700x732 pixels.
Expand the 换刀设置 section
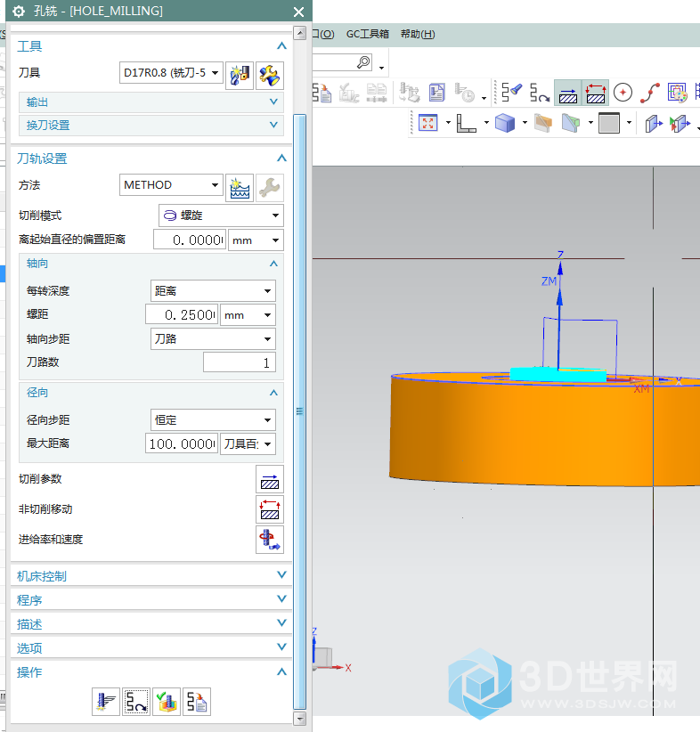[151, 125]
